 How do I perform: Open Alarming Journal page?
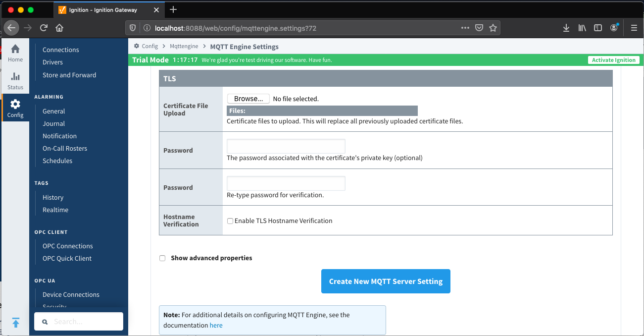click(x=53, y=123)
